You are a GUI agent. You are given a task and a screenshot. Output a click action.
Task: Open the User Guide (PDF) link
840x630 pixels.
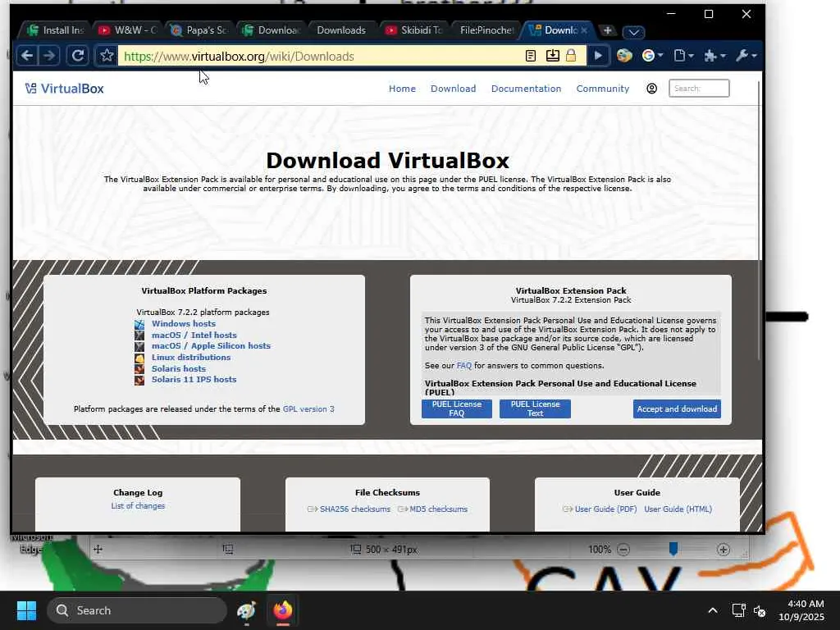click(x=605, y=509)
